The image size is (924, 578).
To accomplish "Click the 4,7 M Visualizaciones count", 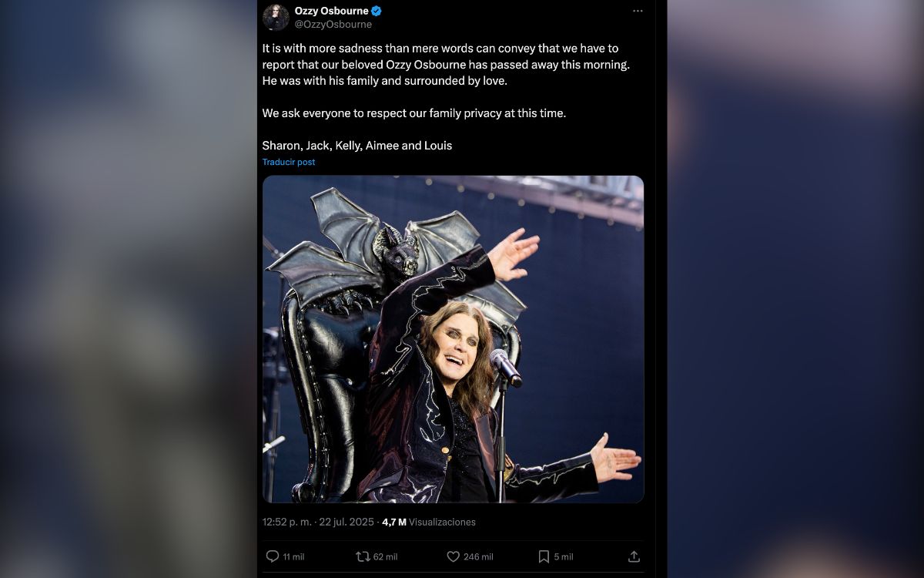I will click(428, 522).
